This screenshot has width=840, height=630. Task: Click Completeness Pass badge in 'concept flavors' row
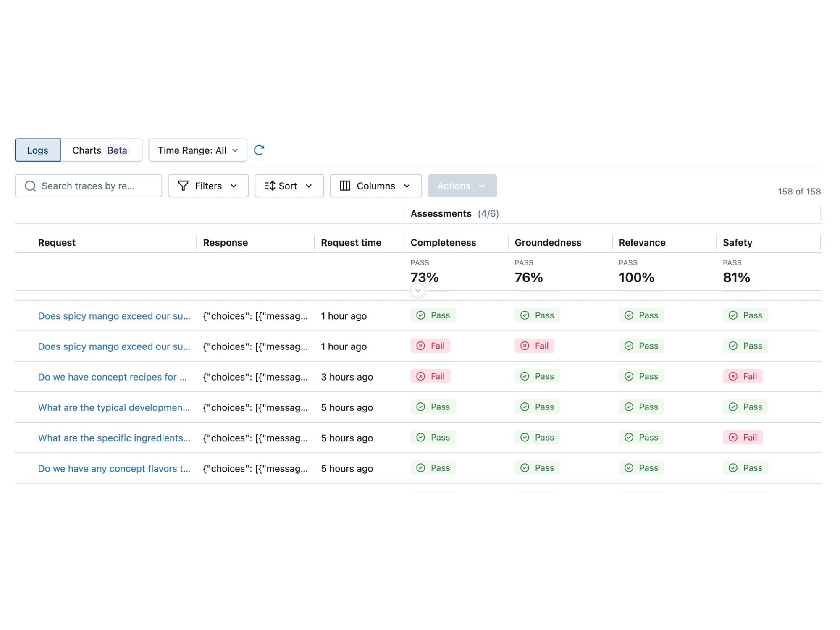click(433, 467)
